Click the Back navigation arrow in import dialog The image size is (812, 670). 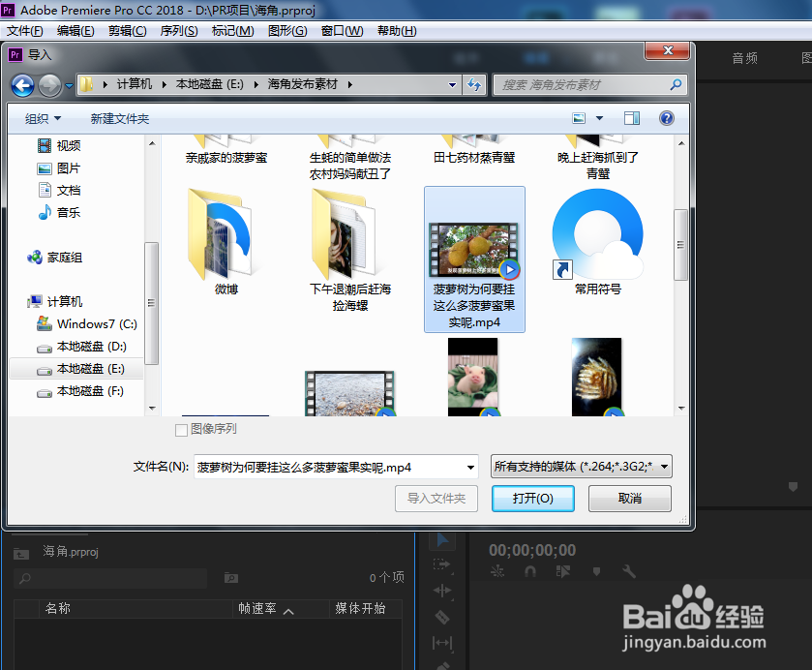[x=23, y=85]
